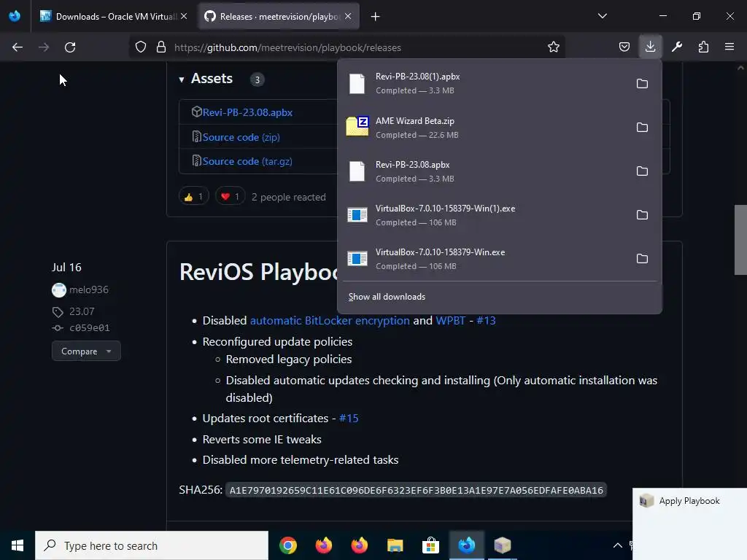Screen dimensions: 747x560
Task: Click the thumbs up reaction
Action: click(x=194, y=197)
